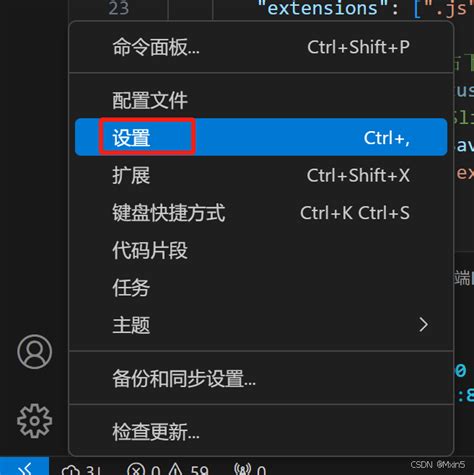Select 代码片段 in the menu

(261, 250)
